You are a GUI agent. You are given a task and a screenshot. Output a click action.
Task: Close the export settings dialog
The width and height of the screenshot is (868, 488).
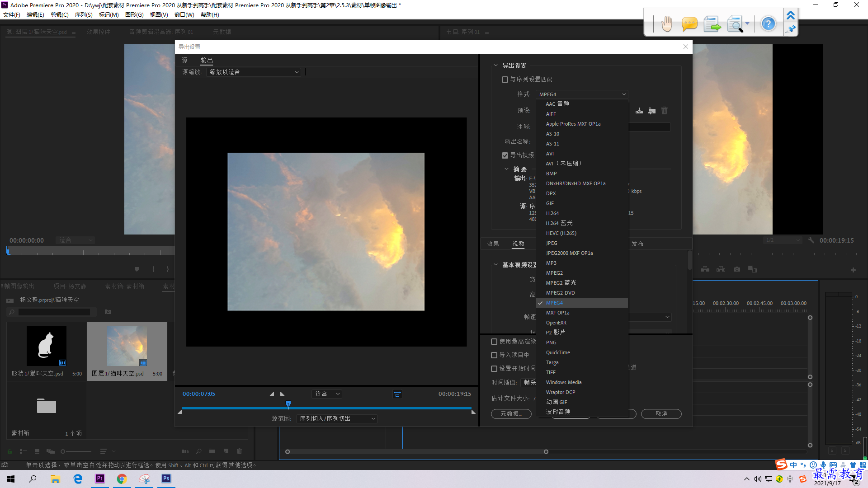(686, 47)
